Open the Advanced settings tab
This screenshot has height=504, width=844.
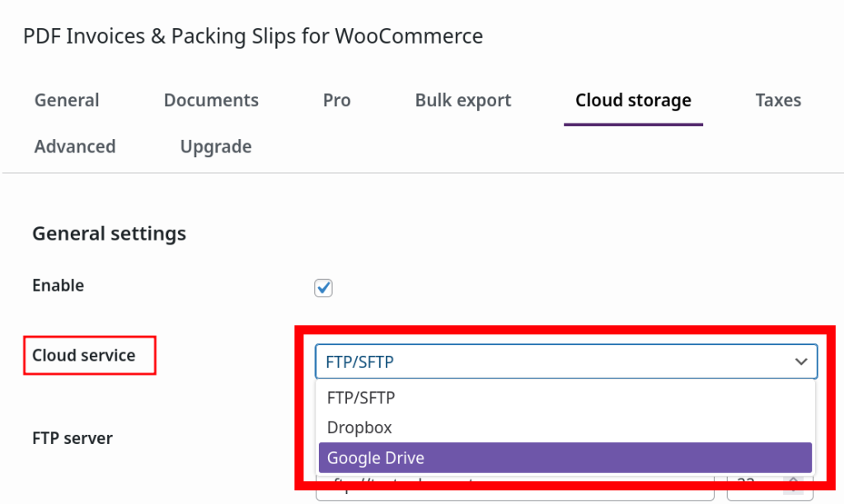(x=75, y=147)
